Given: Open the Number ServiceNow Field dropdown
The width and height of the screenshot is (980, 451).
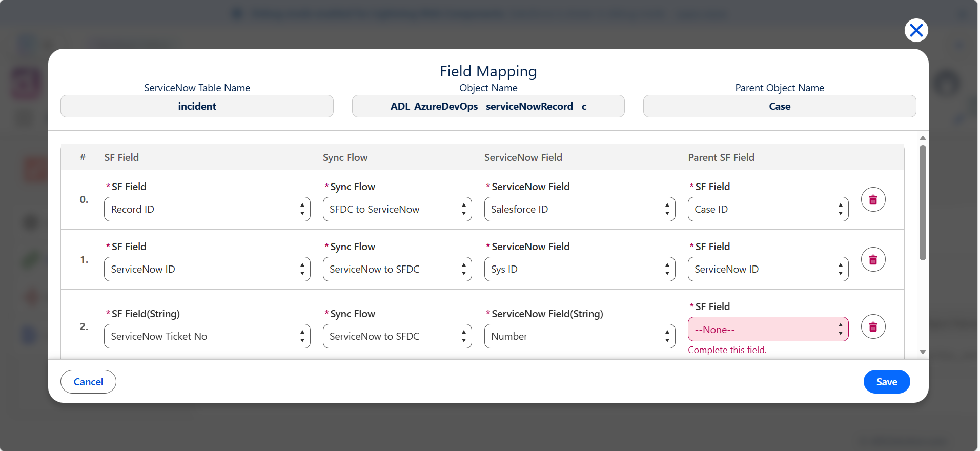Looking at the screenshot, I should pyautogui.click(x=580, y=336).
